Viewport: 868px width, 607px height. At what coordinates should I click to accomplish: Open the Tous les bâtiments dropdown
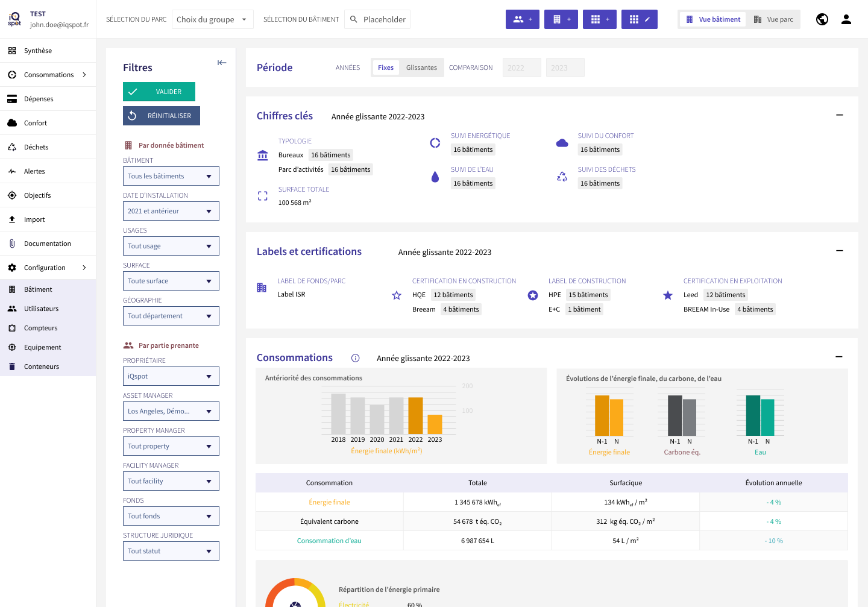coord(171,176)
